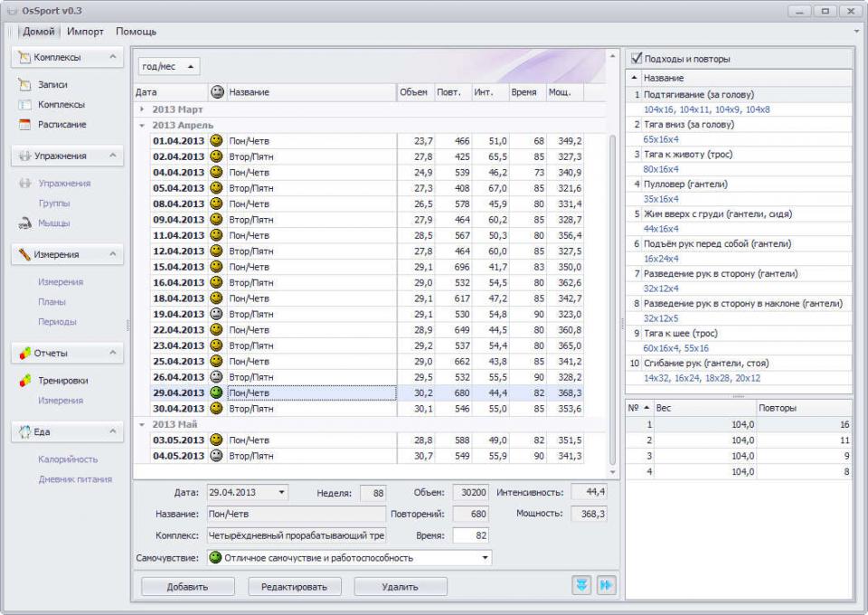Click the Удалить button

click(400, 587)
